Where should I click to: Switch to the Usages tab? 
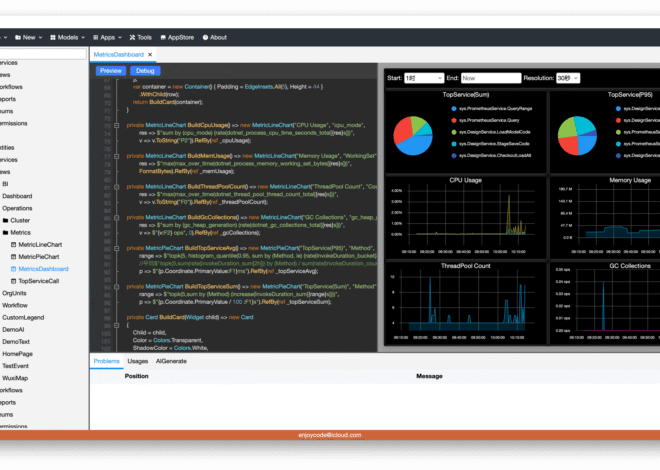pos(138,361)
